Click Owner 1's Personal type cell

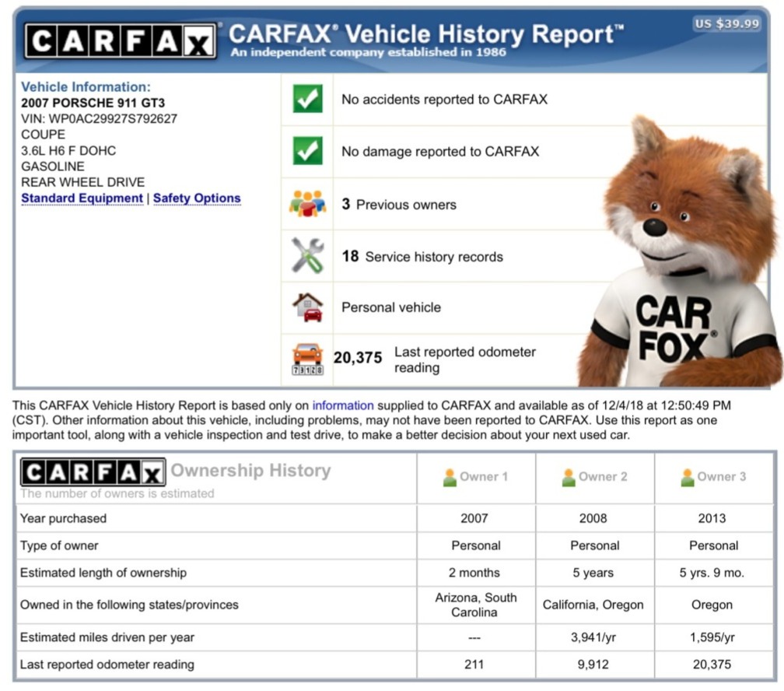475,545
